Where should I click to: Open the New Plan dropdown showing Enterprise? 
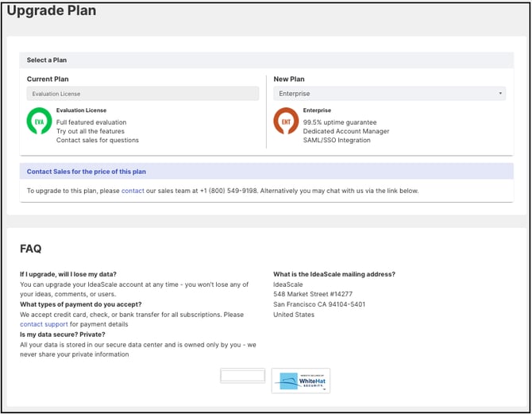[389, 94]
